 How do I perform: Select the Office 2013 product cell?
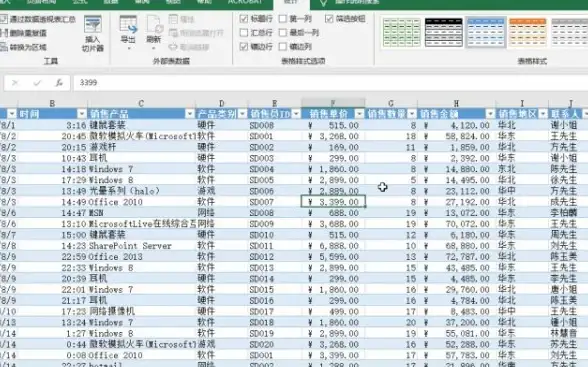(x=141, y=257)
